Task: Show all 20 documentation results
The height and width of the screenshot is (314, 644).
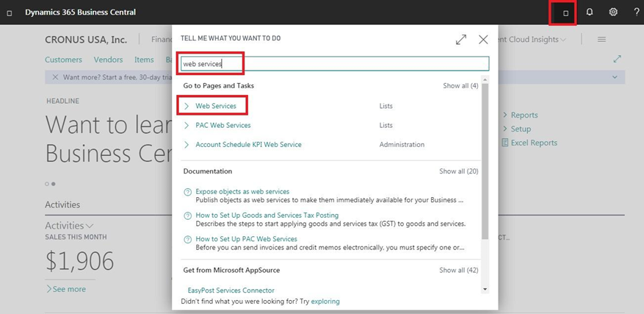Action: click(459, 171)
